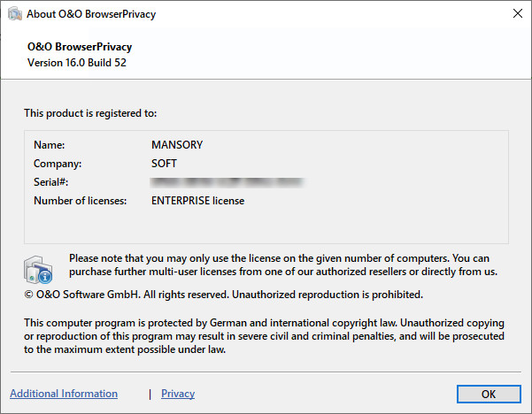Click the German copyright law paragraph
The width and height of the screenshot is (532, 414).
pyautogui.click(x=264, y=337)
